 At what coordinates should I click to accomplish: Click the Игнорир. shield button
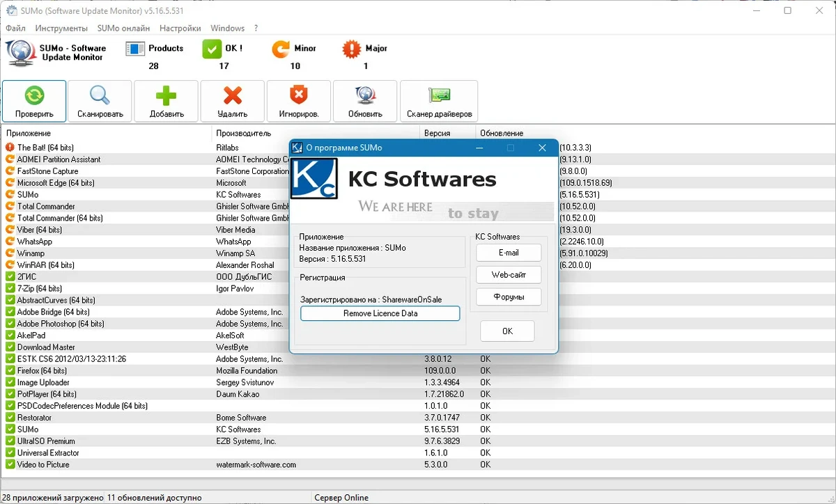(x=299, y=102)
